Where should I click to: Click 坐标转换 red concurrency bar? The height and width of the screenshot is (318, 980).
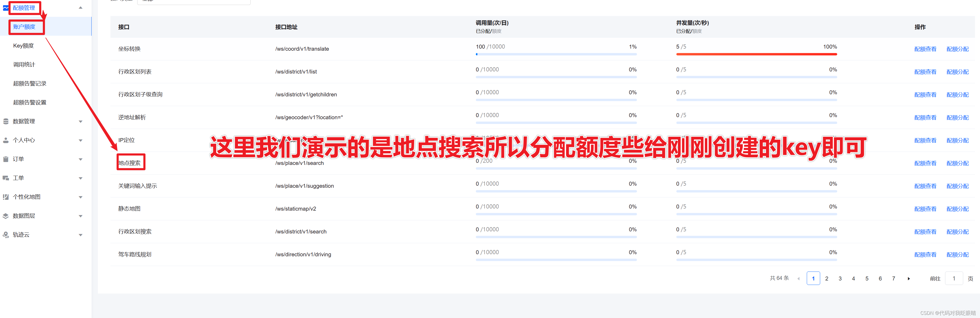tap(756, 54)
